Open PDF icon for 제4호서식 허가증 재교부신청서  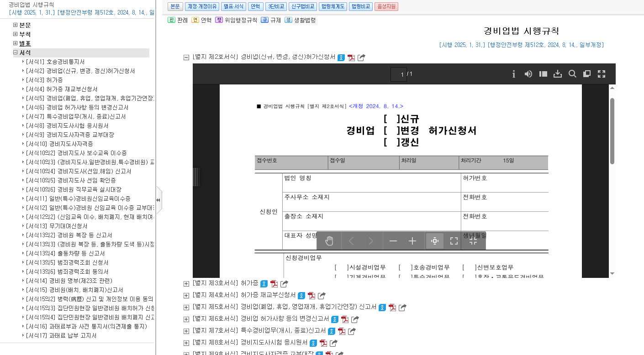point(311,296)
